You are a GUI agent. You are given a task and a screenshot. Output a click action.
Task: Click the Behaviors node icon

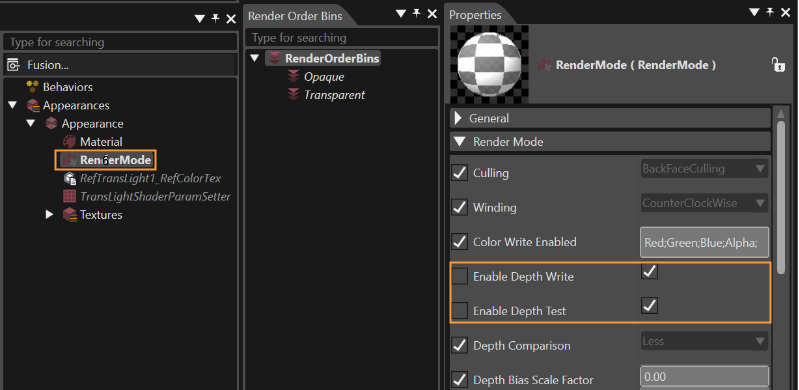[33, 87]
